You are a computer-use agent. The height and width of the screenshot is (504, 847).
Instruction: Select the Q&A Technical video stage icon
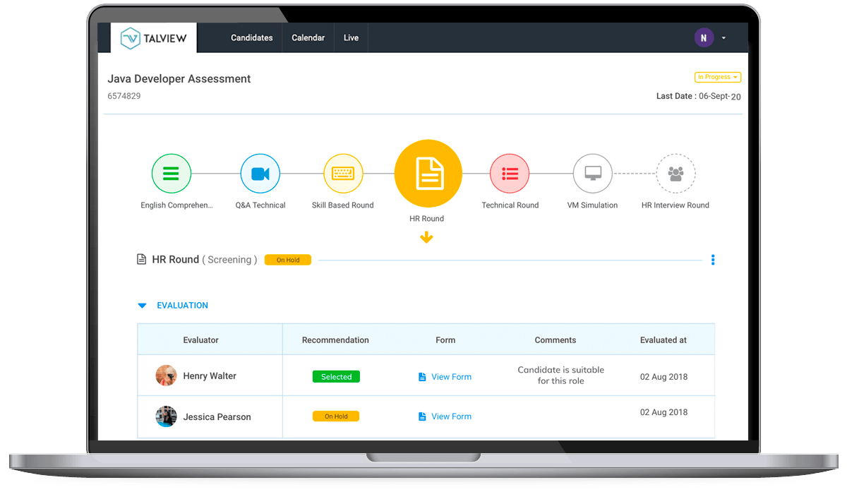(260, 174)
